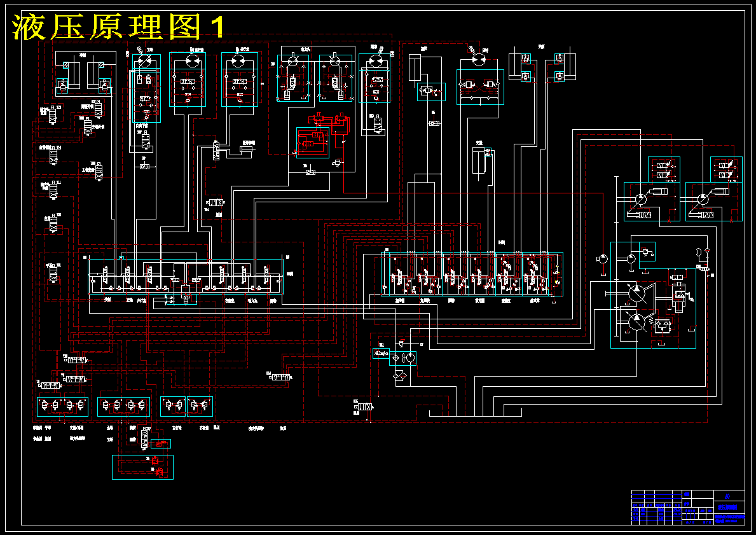
Task: Select the upper-center cyan box enclosing a red circuit
Action: point(312,142)
